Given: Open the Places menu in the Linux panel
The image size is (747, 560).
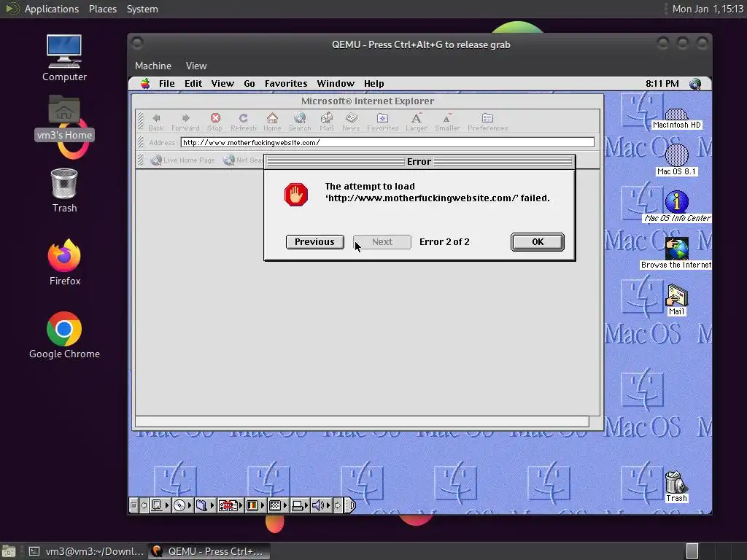Looking at the screenshot, I should coord(103,9).
